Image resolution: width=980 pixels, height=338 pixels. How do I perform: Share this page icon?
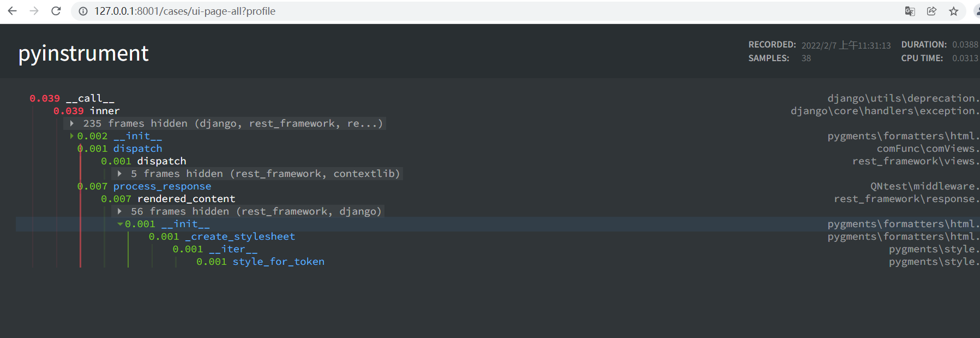pyautogui.click(x=931, y=11)
